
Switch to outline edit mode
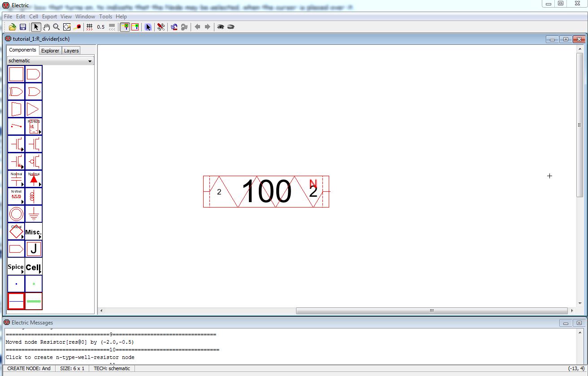click(67, 27)
